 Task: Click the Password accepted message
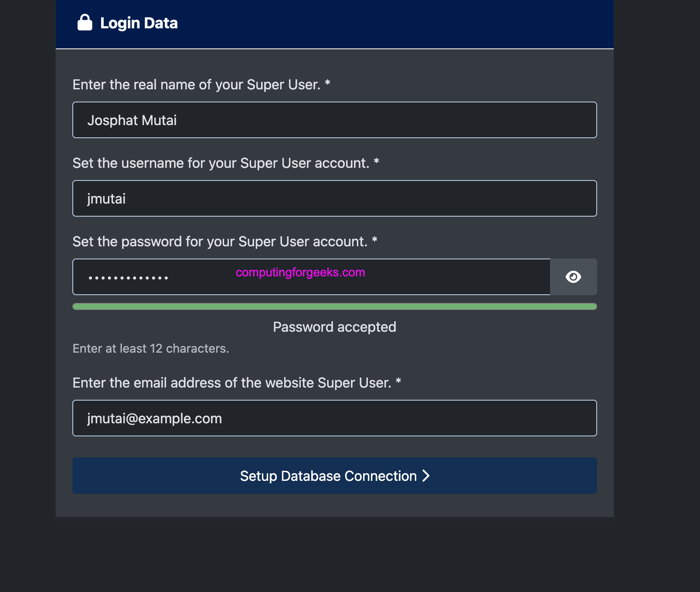pos(334,327)
